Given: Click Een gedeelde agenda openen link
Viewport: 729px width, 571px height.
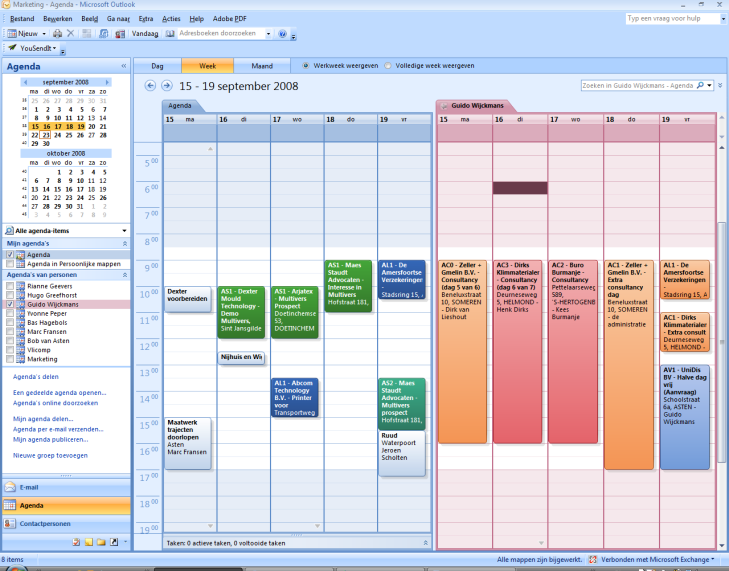Looking at the screenshot, I should pyautogui.click(x=60, y=392).
